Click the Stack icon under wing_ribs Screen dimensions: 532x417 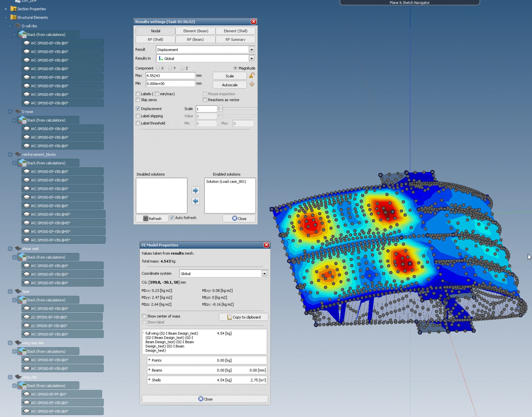(x=22, y=385)
